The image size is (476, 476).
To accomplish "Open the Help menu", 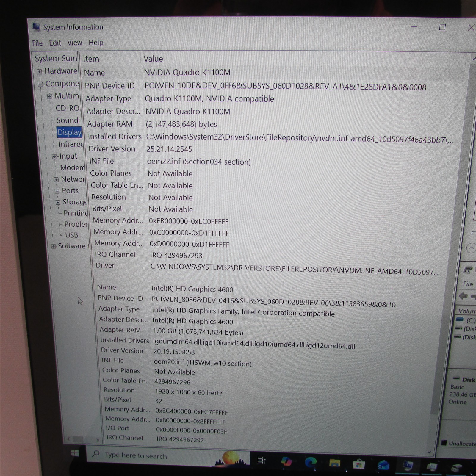I will point(96,43).
